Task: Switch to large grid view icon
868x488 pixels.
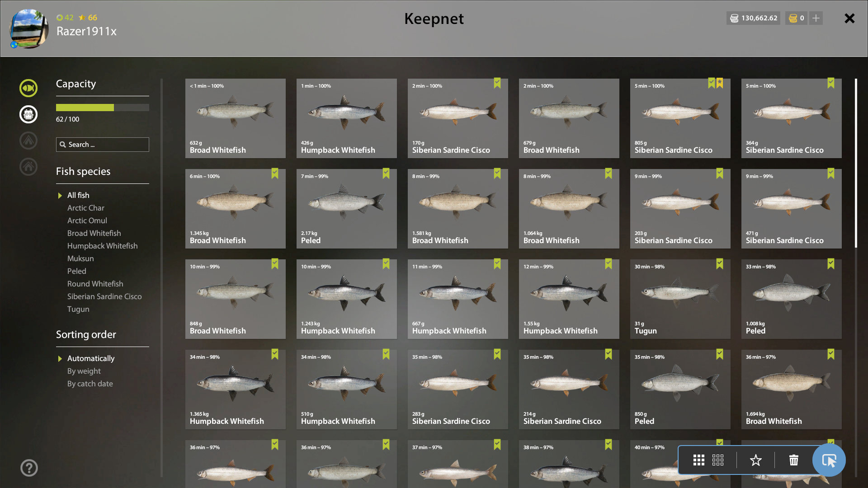Action: click(x=699, y=460)
